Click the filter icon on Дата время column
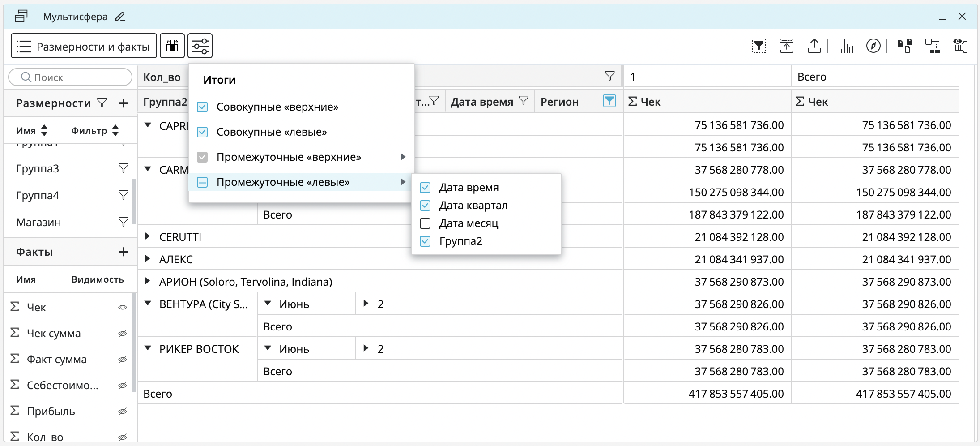 (x=524, y=101)
